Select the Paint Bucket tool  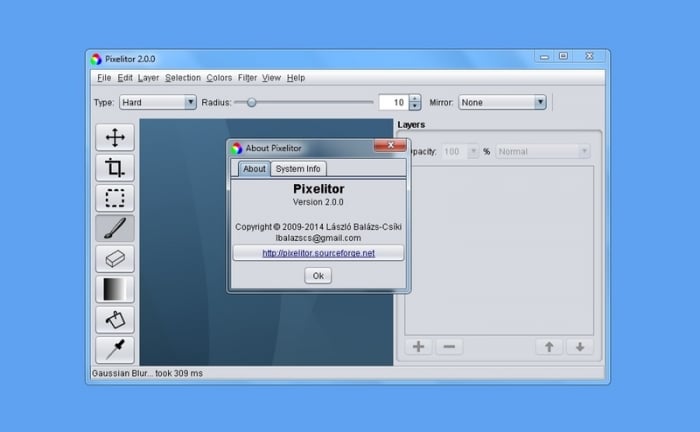[115, 319]
